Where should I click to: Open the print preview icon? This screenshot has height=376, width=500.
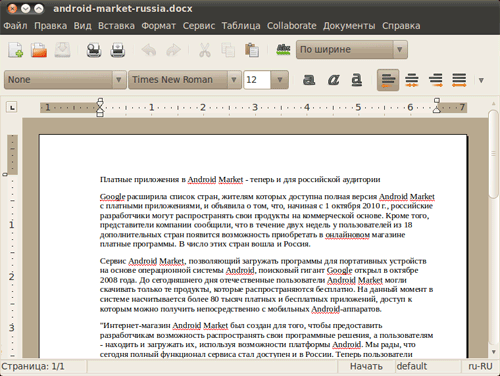(x=94, y=50)
